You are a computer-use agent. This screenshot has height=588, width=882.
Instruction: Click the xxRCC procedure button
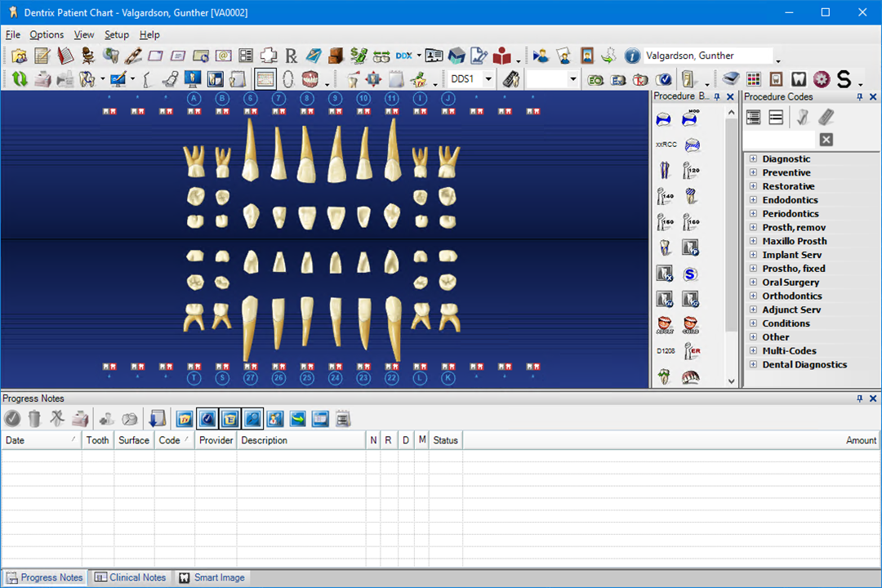tap(666, 145)
